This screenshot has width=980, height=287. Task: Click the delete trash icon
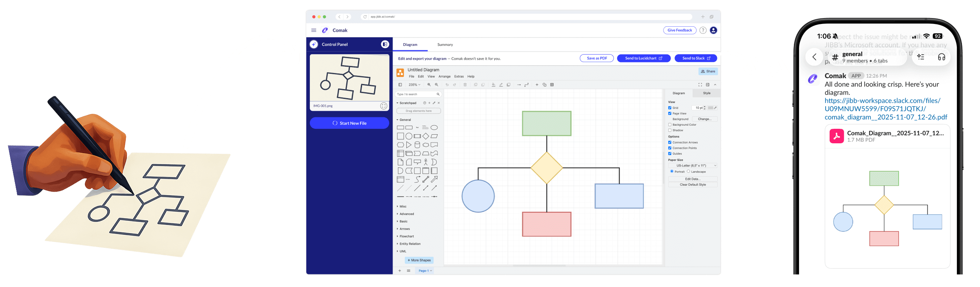tap(465, 85)
